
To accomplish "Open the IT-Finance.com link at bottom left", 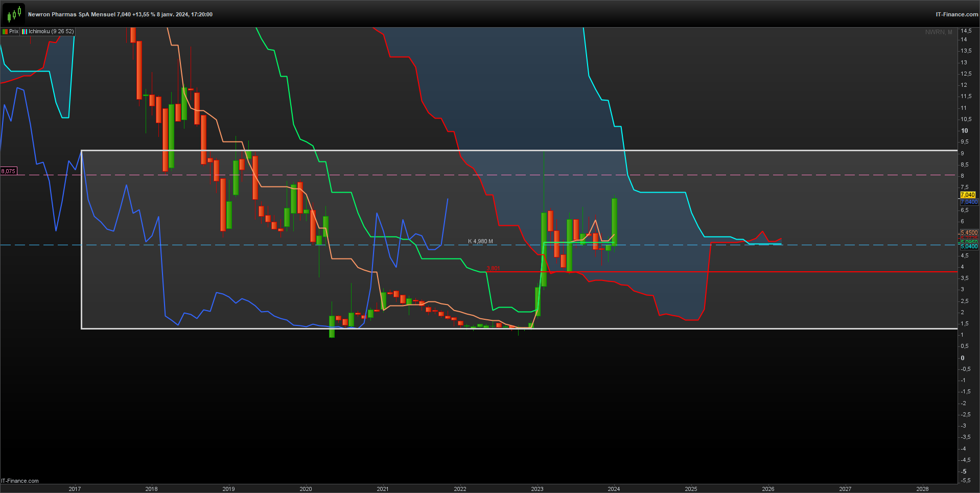I will click(x=20, y=481).
